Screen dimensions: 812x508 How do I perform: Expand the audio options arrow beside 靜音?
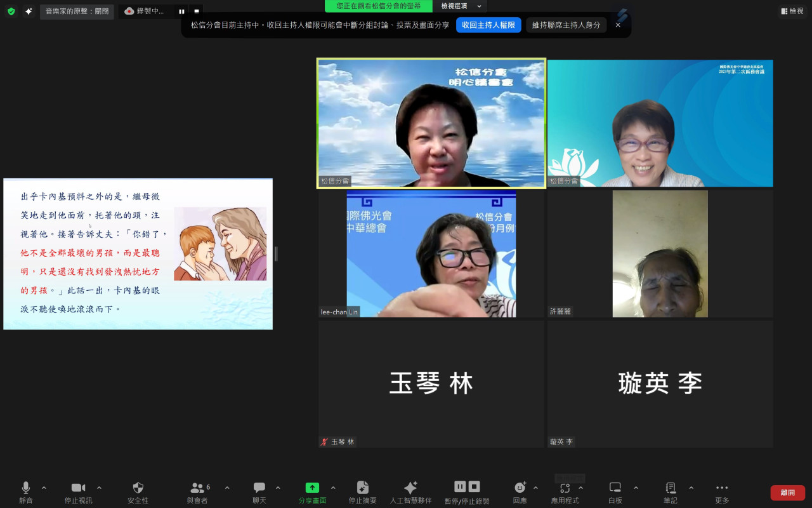pos(44,488)
